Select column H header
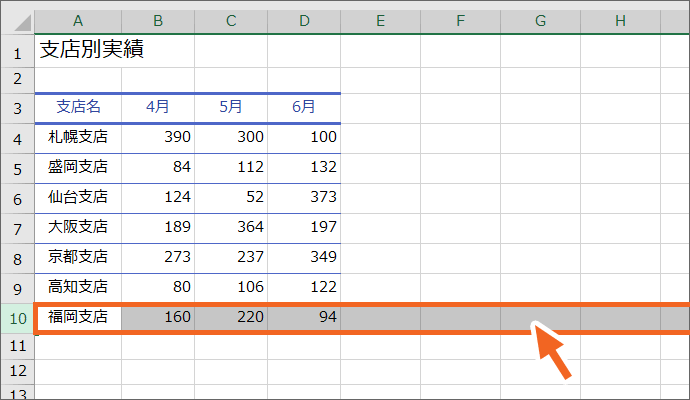690x400 pixels. click(620, 21)
